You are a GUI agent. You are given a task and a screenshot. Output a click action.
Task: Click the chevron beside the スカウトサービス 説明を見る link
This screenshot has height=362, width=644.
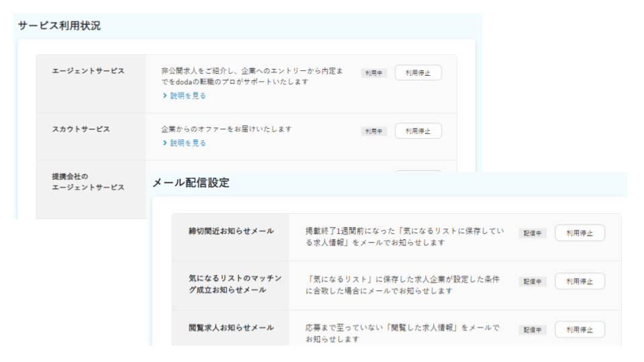pyautogui.click(x=165, y=143)
